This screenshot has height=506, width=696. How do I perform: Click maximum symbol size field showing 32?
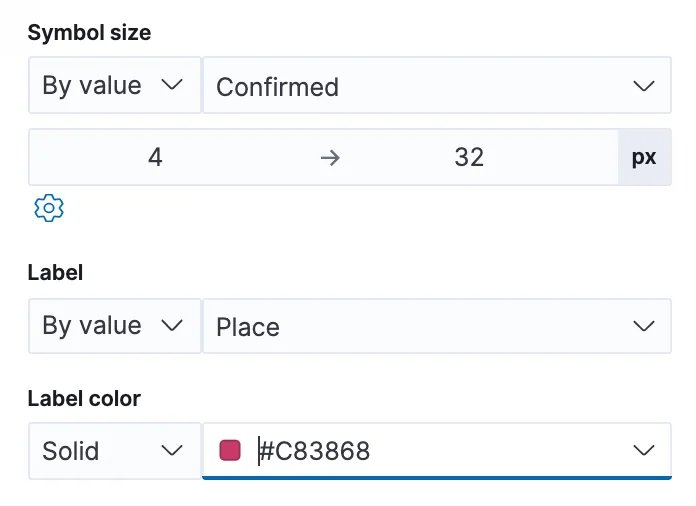469,157
